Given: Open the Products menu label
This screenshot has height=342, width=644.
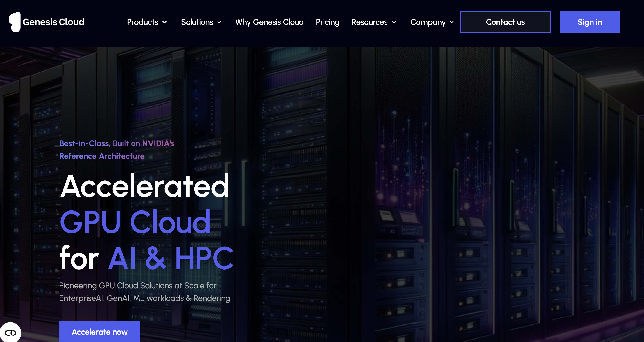Looking at the screenshot, I should coord(143,22).
